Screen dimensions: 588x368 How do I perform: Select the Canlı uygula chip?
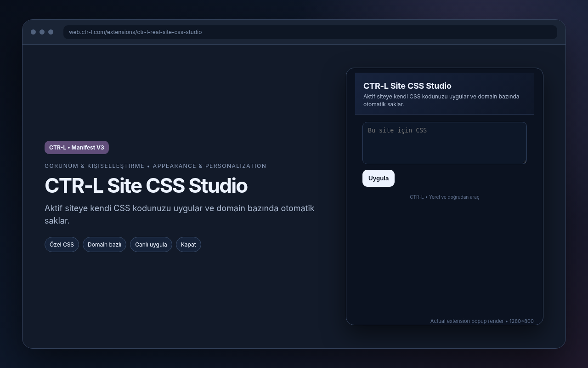point(151,245)
